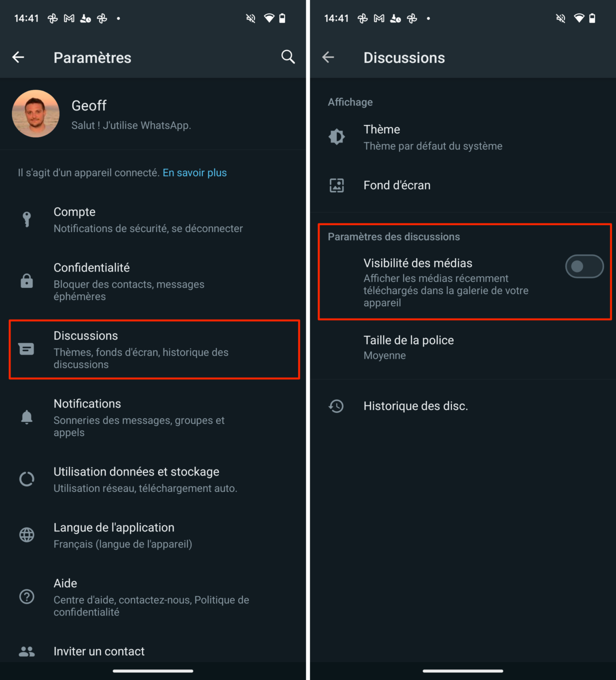The width and height of the screenshot is (616, 680).
Task: Tap the data usage circle icon
Action: pyautogui.click(x=26, y=479)
